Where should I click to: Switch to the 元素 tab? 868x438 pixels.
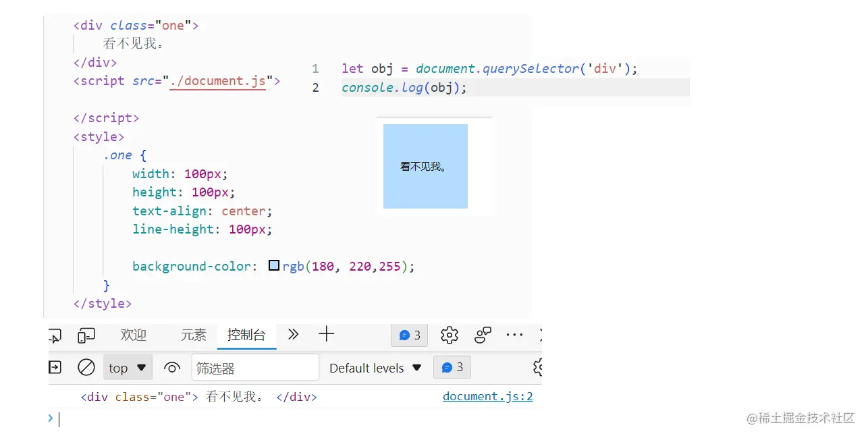pyautogui.click(x=194, y=335)
